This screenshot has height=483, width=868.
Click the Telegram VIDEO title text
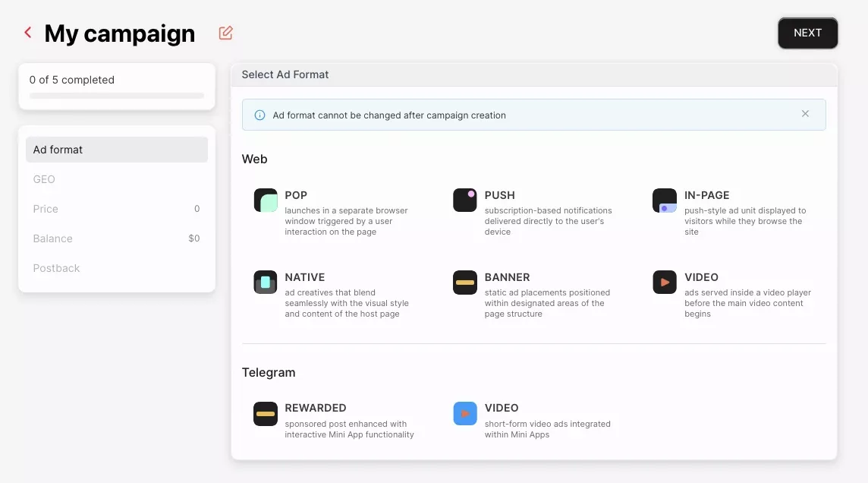[502, 408]
